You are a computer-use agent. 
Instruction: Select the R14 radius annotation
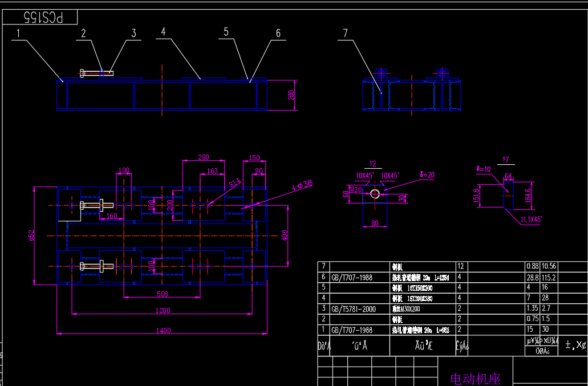coord(234,184)
